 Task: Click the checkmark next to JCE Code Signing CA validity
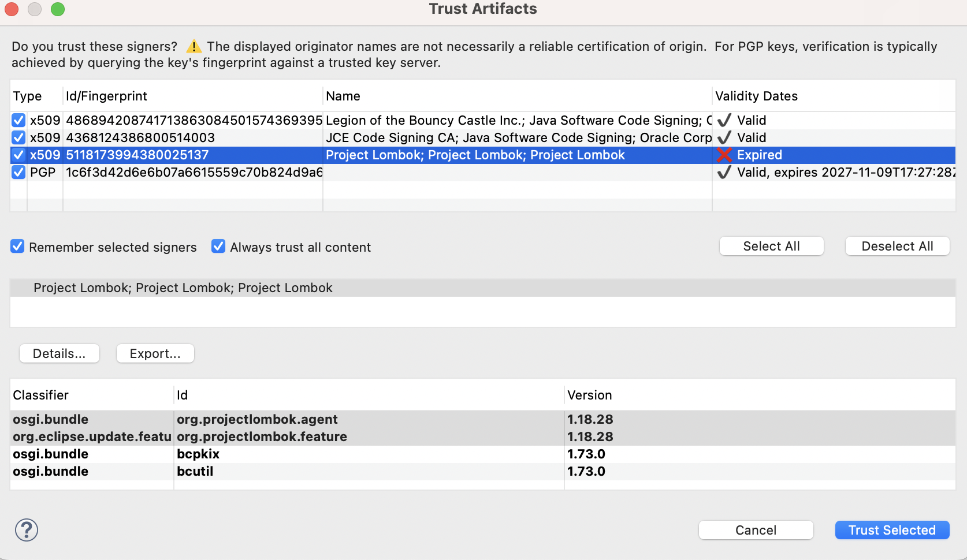pos(724,137)
